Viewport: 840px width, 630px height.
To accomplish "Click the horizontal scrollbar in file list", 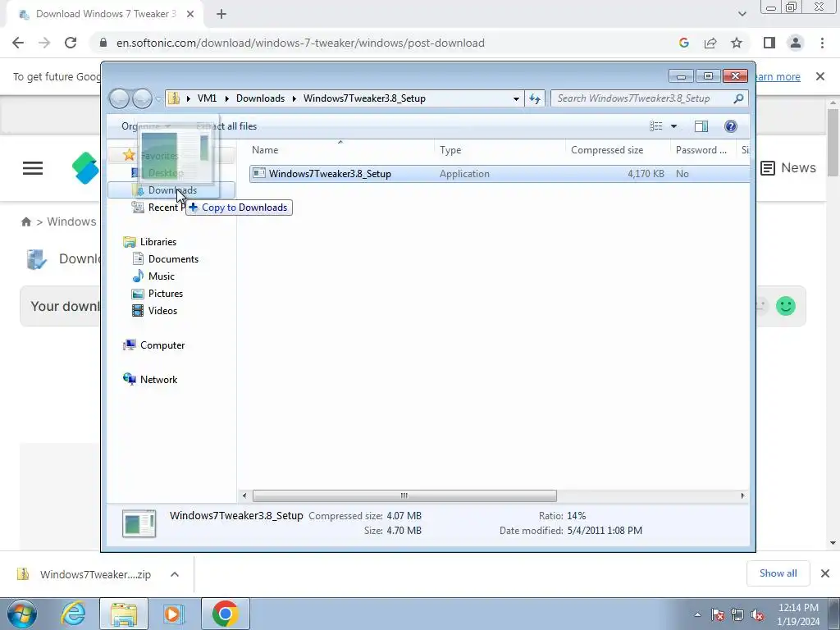I will 404,495.
